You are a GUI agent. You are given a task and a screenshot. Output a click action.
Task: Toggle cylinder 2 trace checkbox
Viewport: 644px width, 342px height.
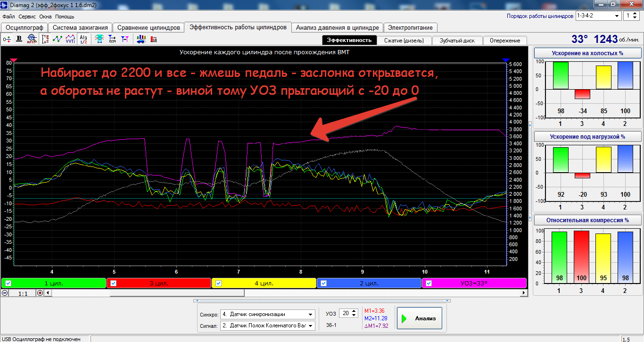[x=323, y=284]
